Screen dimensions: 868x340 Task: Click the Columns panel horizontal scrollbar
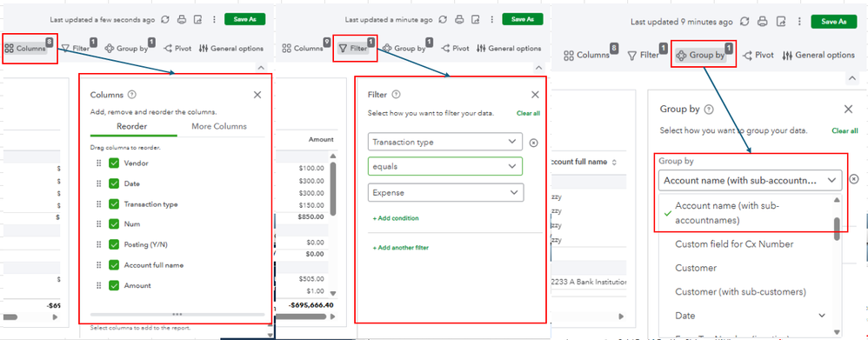(x=177, y=314)
